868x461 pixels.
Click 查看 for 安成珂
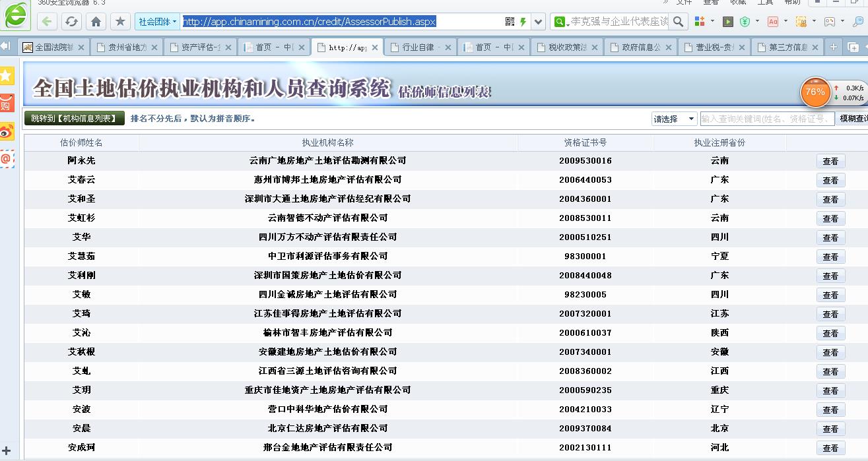click(x=830, y=448)
